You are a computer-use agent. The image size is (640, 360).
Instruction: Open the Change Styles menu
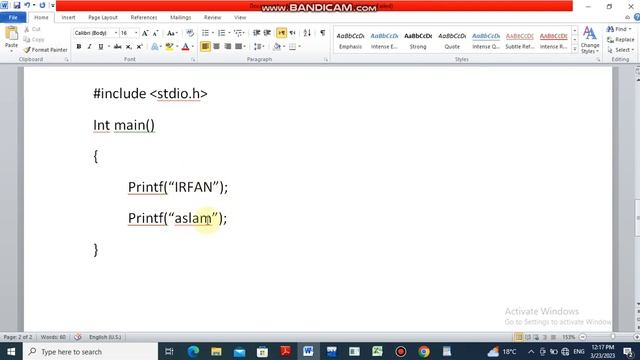590,40
